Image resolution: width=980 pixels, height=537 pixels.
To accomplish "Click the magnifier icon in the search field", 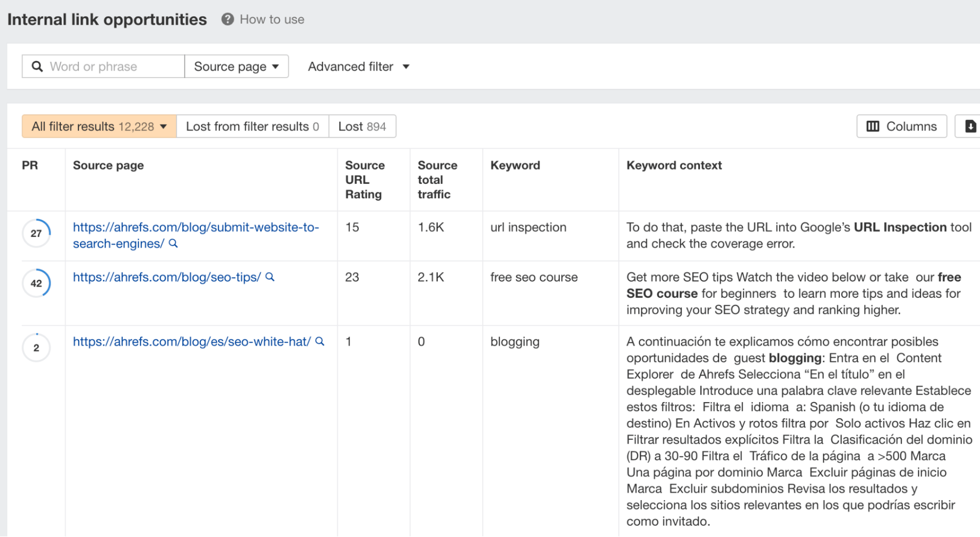I will pos(38,66).
